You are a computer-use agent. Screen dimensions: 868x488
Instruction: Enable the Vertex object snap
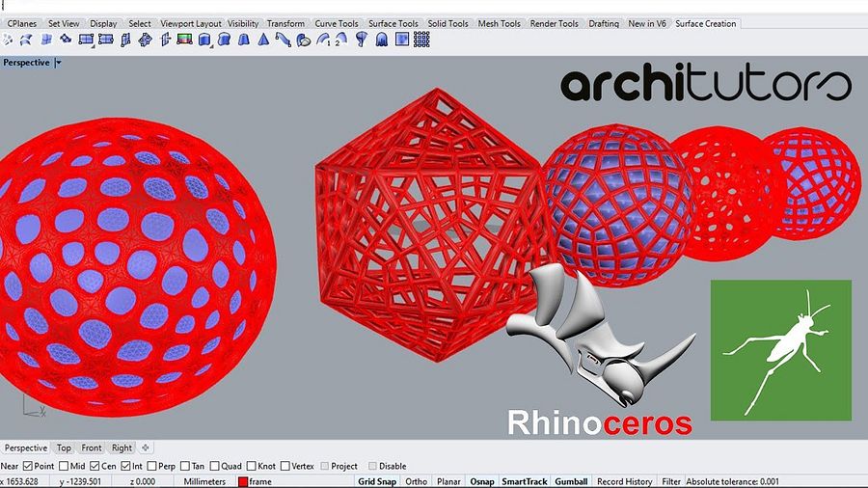tap(285, 466)
